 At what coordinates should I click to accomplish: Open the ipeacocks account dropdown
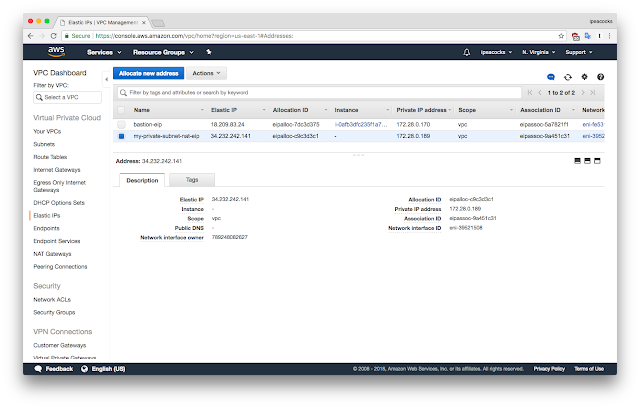point(496,52)
